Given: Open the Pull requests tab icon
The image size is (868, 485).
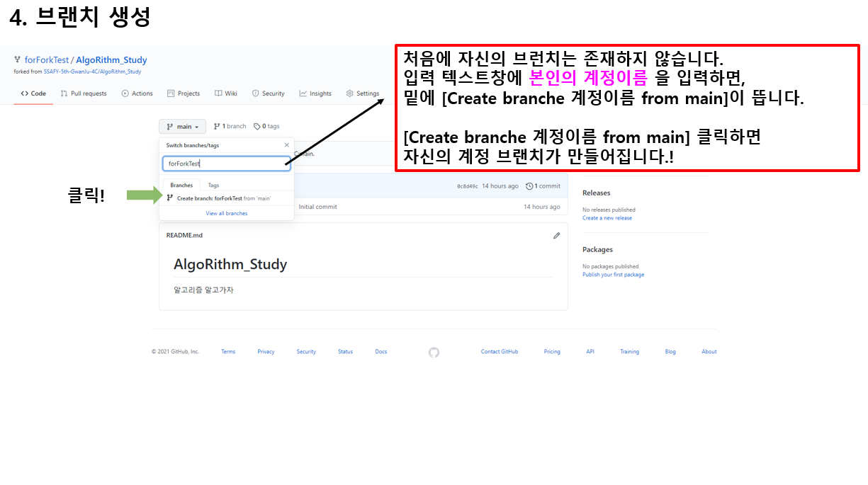Looking at the screenshot, I should [64, 93].
